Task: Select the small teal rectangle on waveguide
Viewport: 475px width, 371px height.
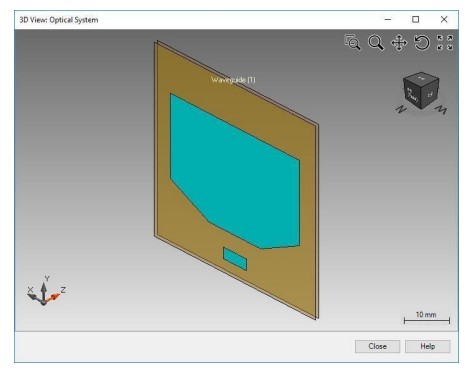Action: (235, 259)
